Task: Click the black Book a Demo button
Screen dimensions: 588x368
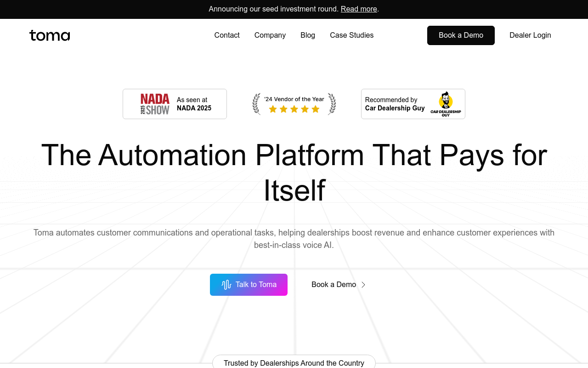Action: pos(461,35)
